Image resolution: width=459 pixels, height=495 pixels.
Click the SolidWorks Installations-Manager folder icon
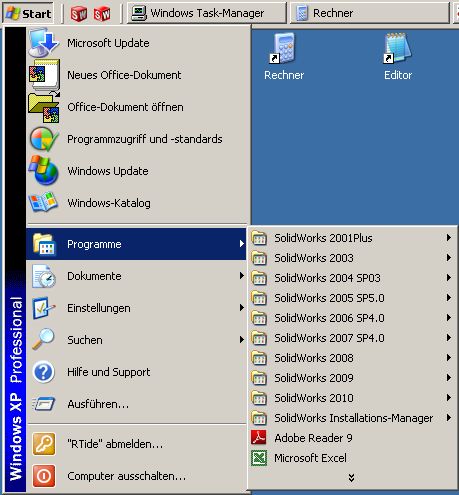click(x=259, y=418)
